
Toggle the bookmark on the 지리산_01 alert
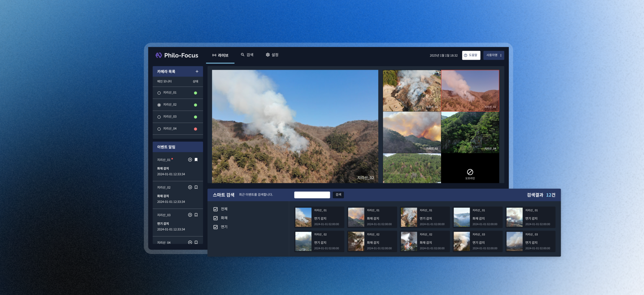[196, 160]
